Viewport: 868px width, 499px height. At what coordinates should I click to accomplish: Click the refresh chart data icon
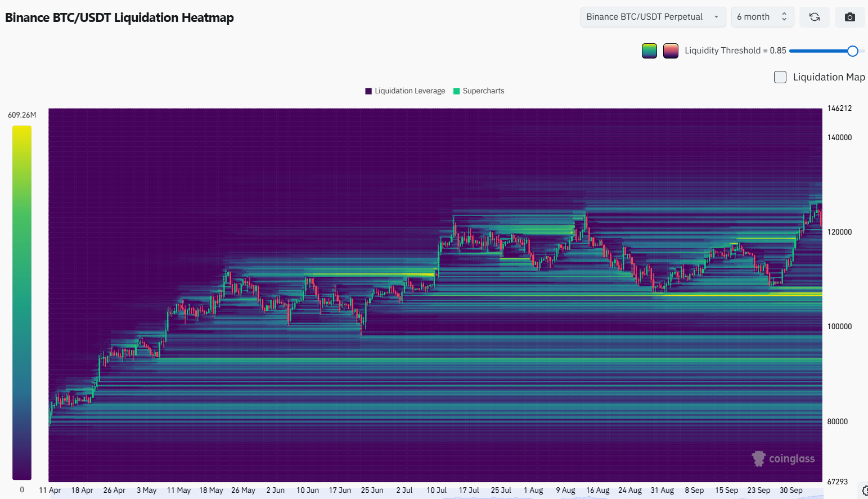click(x=814, y=17)
